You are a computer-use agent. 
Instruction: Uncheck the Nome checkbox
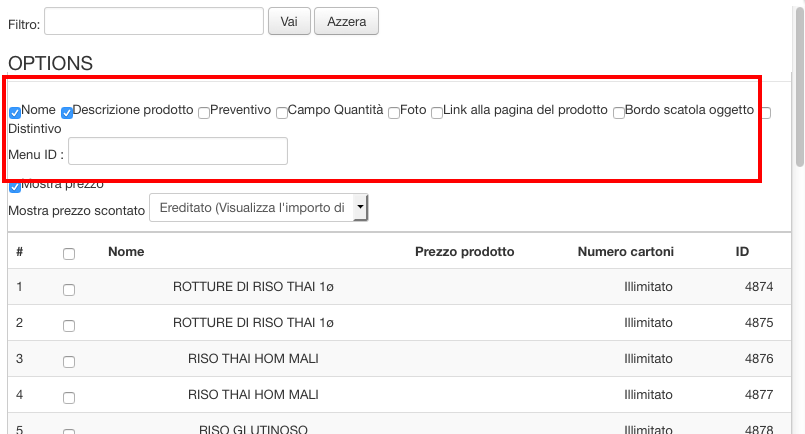(x=15, y=113)
